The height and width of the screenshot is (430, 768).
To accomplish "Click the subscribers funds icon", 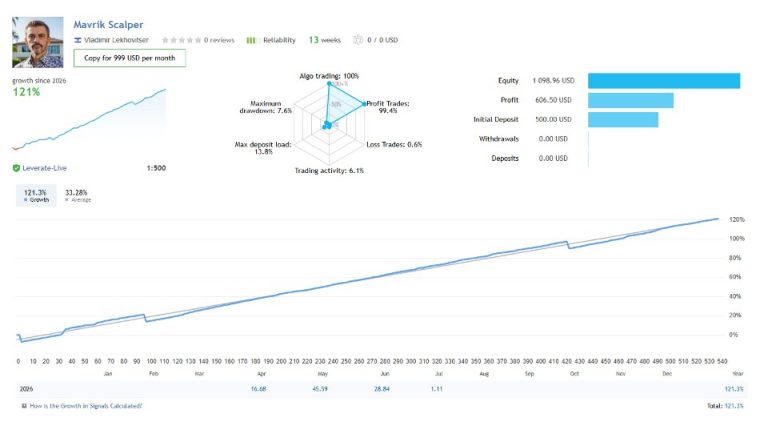I will 358,40.
